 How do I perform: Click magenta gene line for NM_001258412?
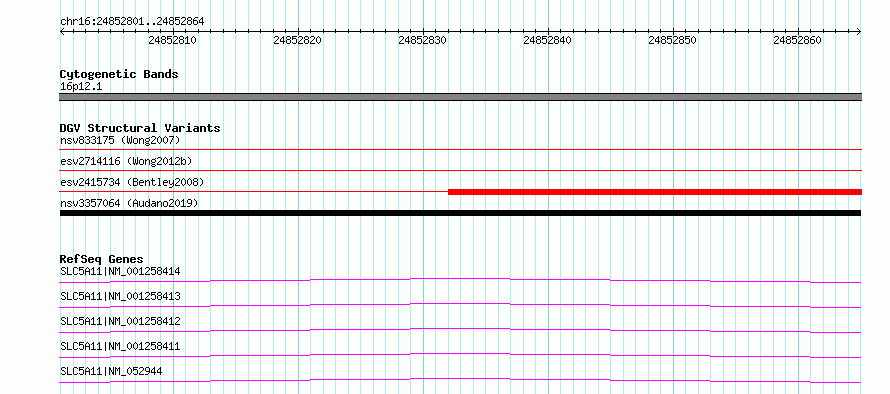[460, 330]
